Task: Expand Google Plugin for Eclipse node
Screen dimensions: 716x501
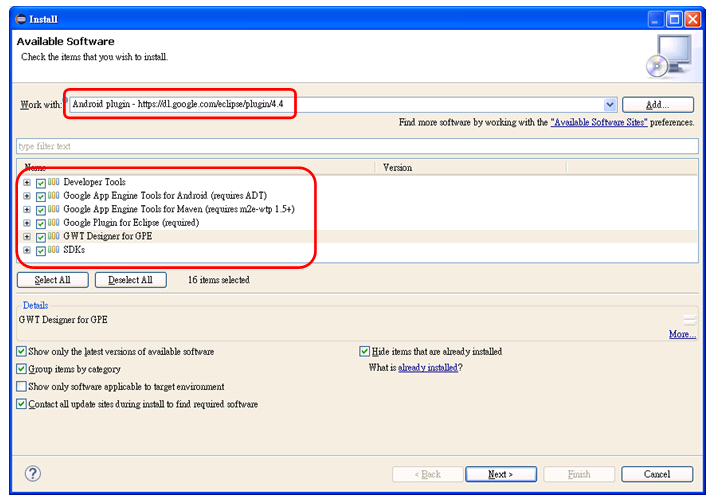Action: 27,223
